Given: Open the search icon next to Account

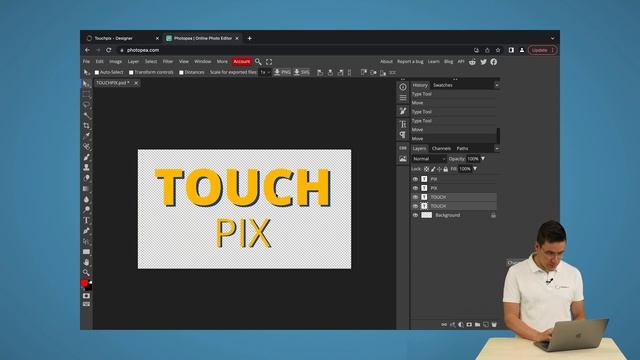Looking at the screenshot, I should pos(258,62).
